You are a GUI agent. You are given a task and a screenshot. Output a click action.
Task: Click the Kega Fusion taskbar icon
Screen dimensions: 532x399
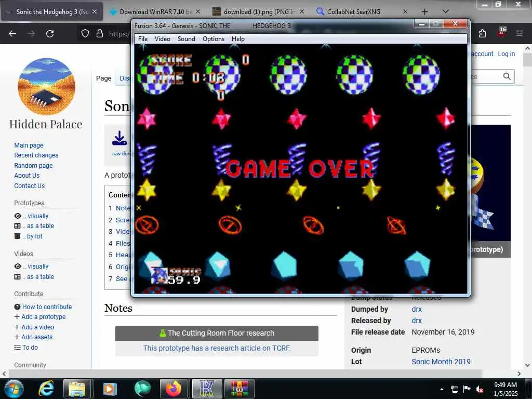[207, 389]
